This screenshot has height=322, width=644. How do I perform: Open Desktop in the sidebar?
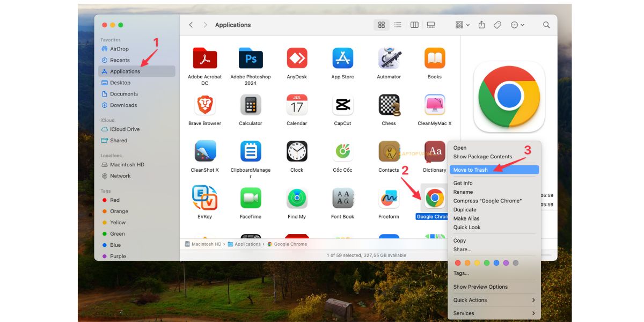tap(137, 83)
